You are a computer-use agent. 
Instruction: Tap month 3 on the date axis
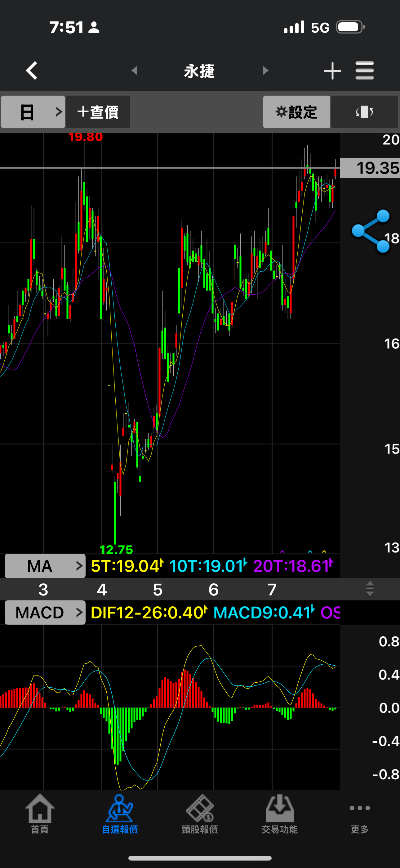(43, 590)
